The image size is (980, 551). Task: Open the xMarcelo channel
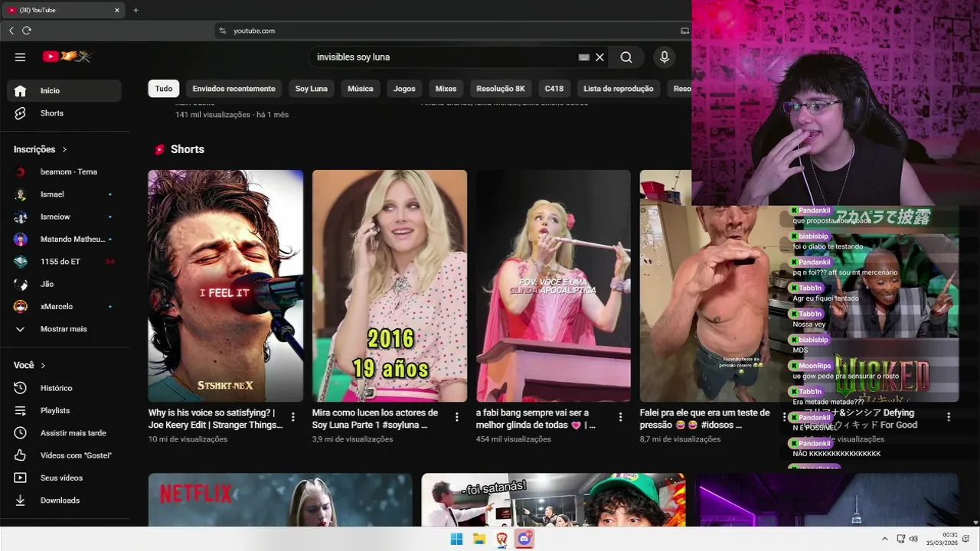pos(64,306)
